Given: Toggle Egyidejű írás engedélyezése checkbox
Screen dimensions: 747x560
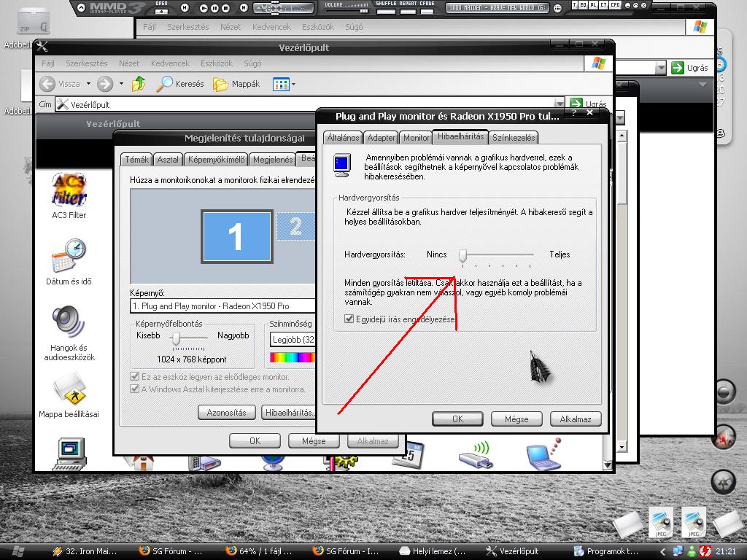Looking at the screenshot, I should [349, 319].
